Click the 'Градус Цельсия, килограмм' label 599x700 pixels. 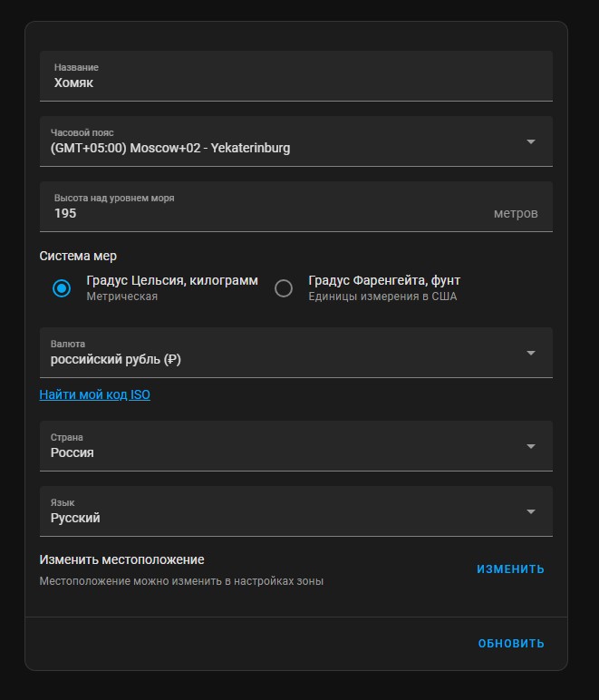(x=172, y=281)
